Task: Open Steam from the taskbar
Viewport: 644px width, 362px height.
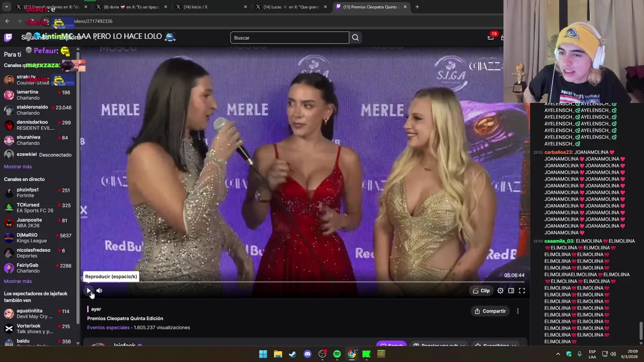Action: coord(292,354)
